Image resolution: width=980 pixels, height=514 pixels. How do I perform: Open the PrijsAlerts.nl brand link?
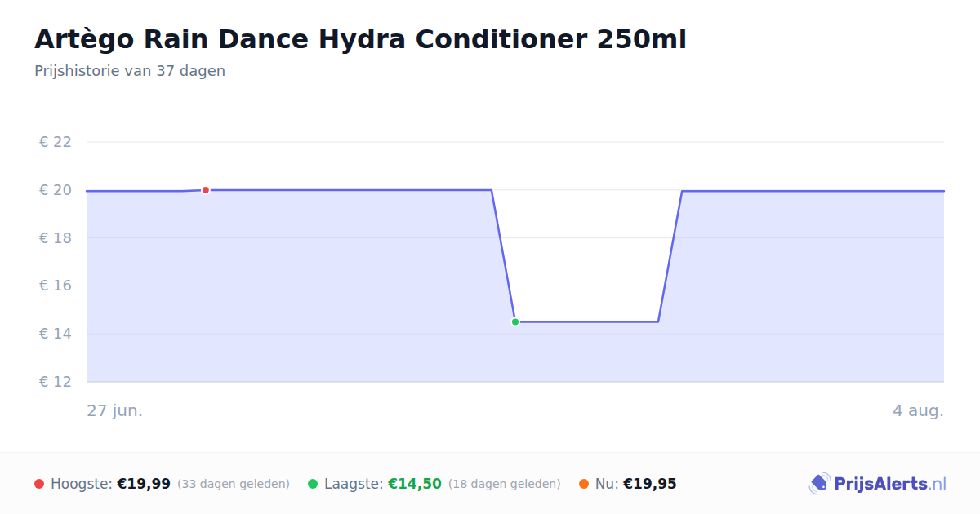coord(878,484)
